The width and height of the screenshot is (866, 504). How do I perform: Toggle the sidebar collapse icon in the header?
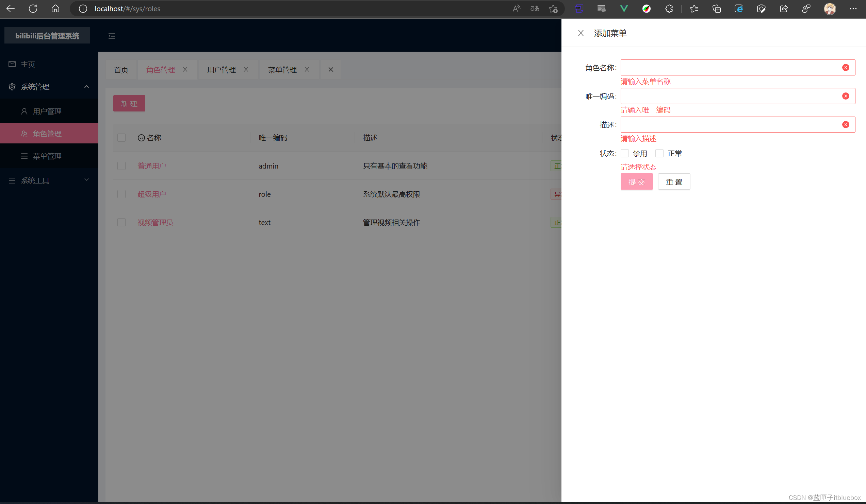[x=112, y=36]
